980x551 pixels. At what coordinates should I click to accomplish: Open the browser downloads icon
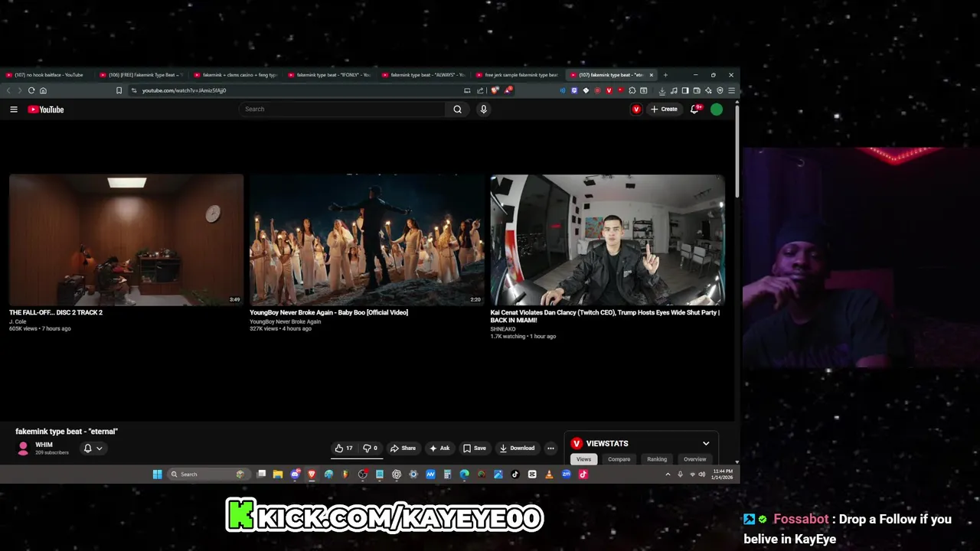click(x=662, y=90)
